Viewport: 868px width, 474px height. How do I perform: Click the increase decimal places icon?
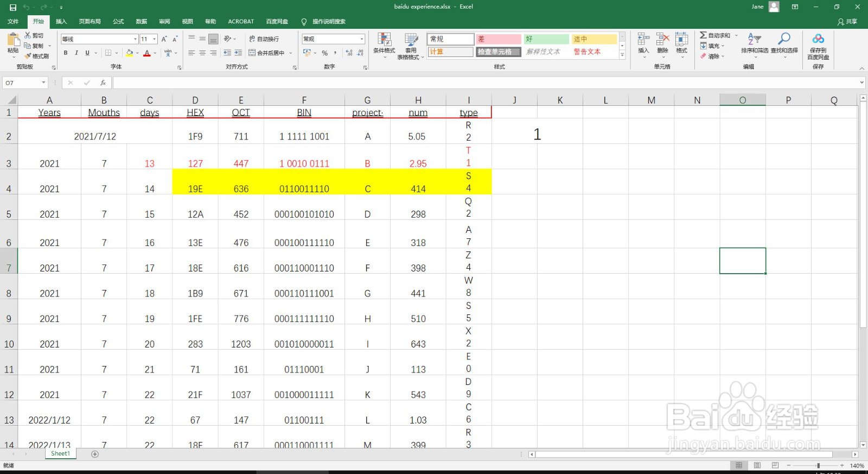(348, 53)
